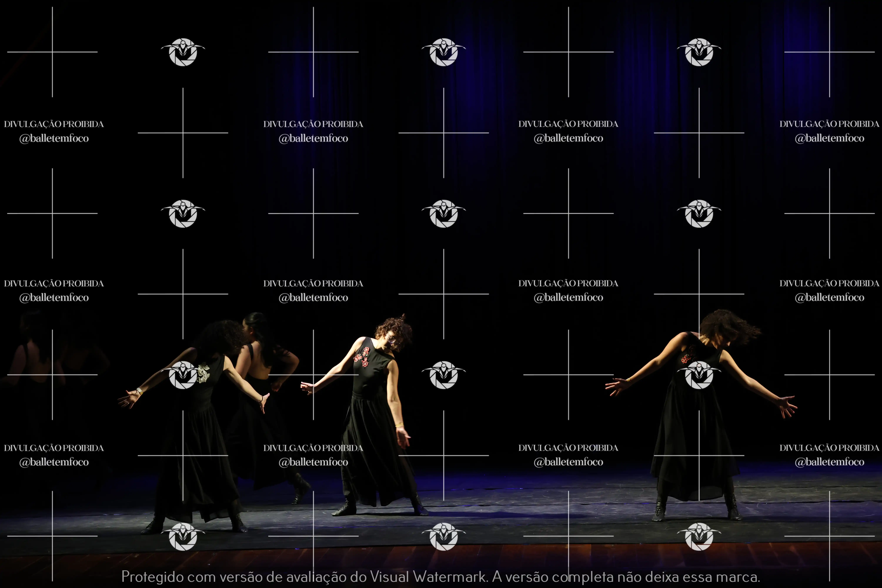Click the bottom-right shutter logo below the right dancer
This screenshot has height=588, width=882.
pyautogui.click(x=699, y=536)
